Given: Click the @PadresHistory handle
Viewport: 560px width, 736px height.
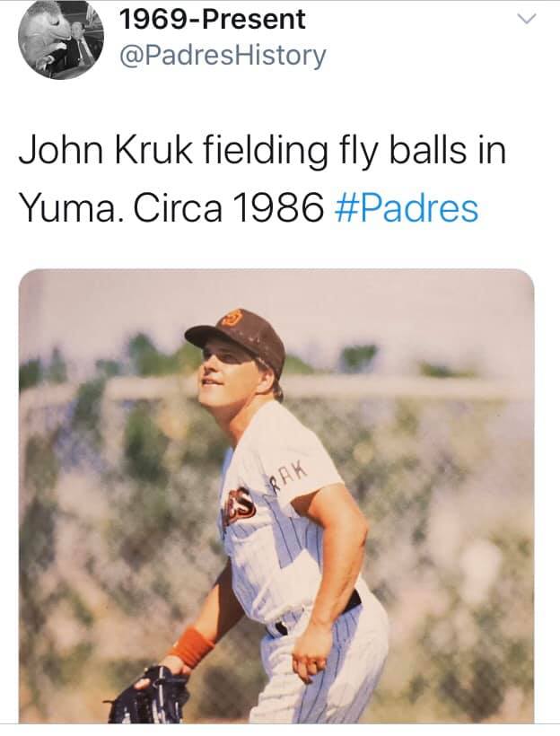Looking at the screenshot, I should pyautogui.click(x=222, y=56).
